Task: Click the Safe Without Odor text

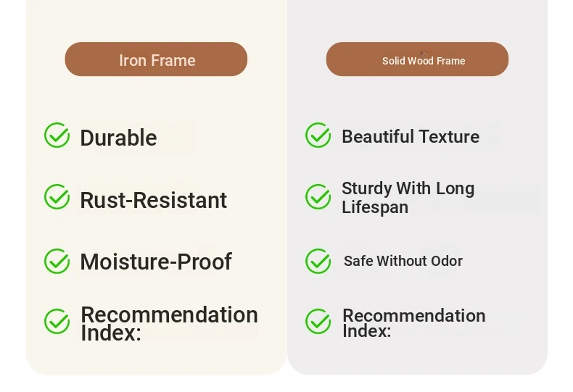Action: point(403,261)
